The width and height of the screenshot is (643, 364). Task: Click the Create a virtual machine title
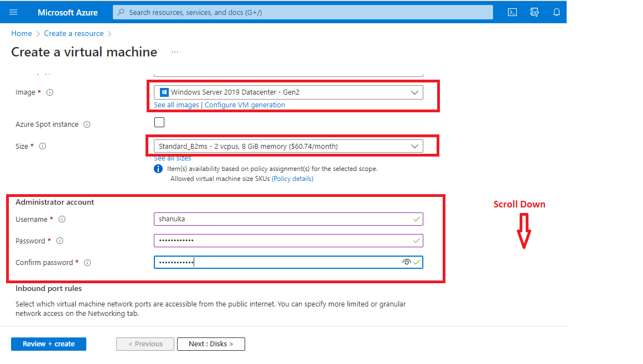tap(84, 52)
